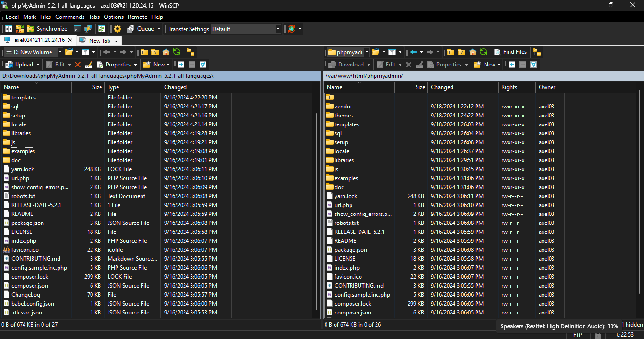This screenshot has height=339, width=644.
Task: Go to remote root directory icon
Action: (461, 52)
